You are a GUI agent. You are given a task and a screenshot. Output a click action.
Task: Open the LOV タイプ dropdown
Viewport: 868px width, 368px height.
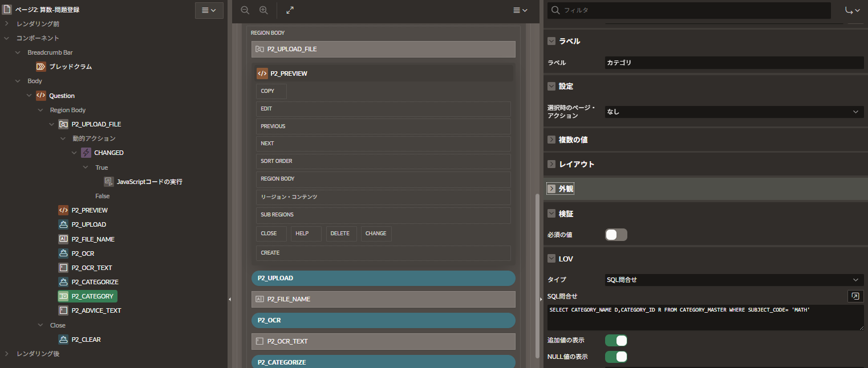point(735,280)
